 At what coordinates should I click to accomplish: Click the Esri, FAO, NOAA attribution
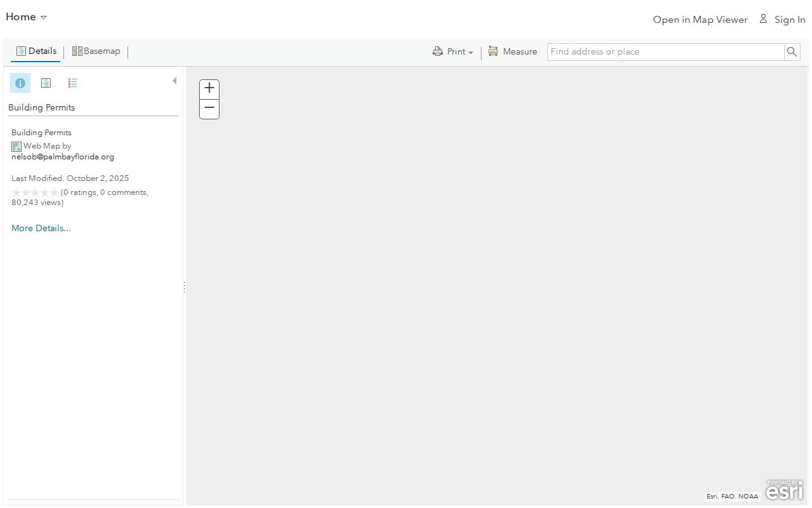(732, 497)
